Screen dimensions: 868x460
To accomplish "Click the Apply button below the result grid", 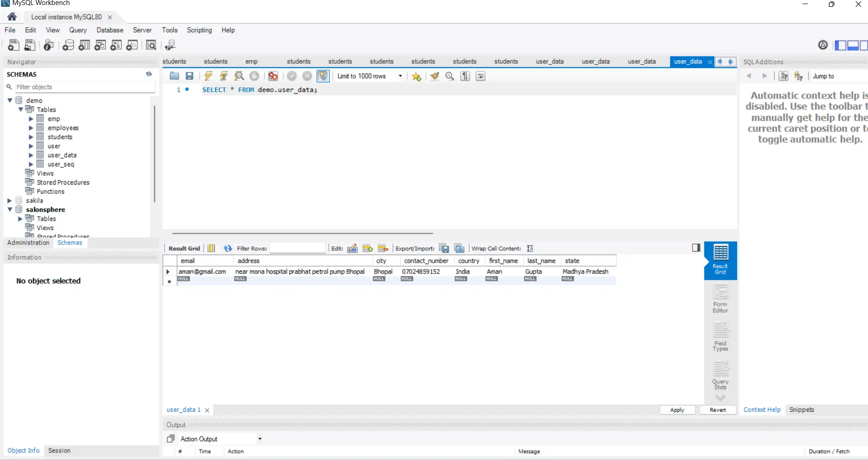I will (x=677, y=410).
